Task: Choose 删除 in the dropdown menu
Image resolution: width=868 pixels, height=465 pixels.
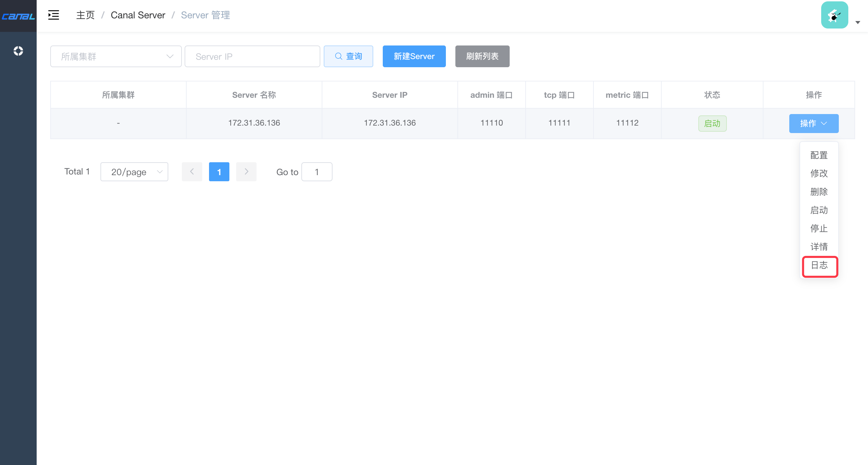Action: [819, 192]
